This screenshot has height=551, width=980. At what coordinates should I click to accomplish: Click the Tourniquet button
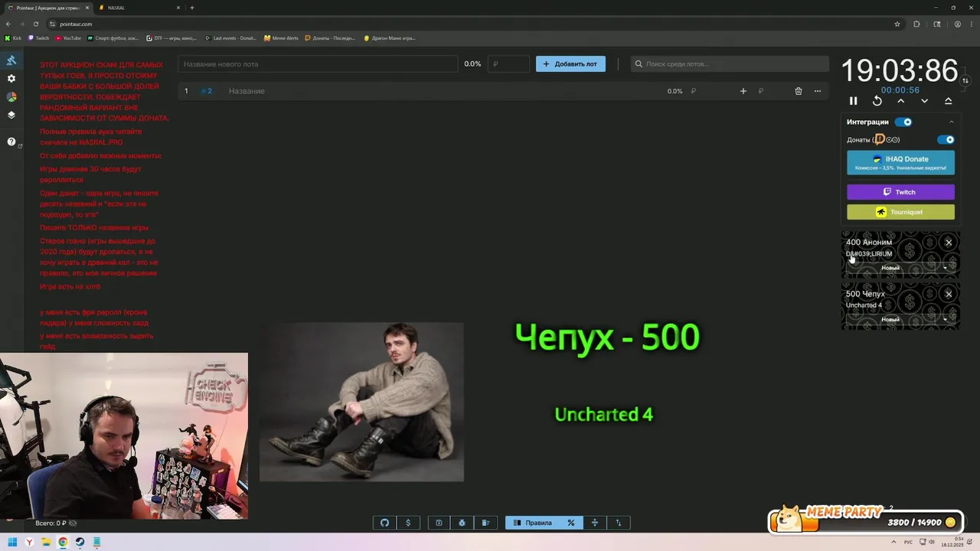click(900, 212)
